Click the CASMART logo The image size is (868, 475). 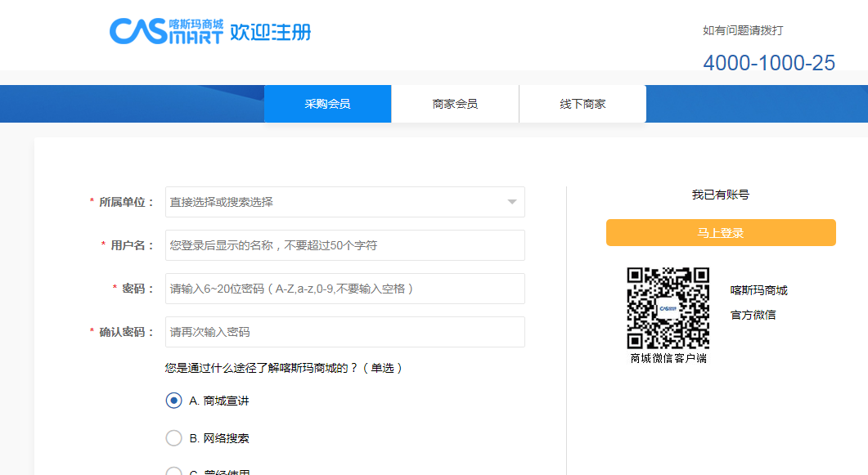tap(166, 32)
